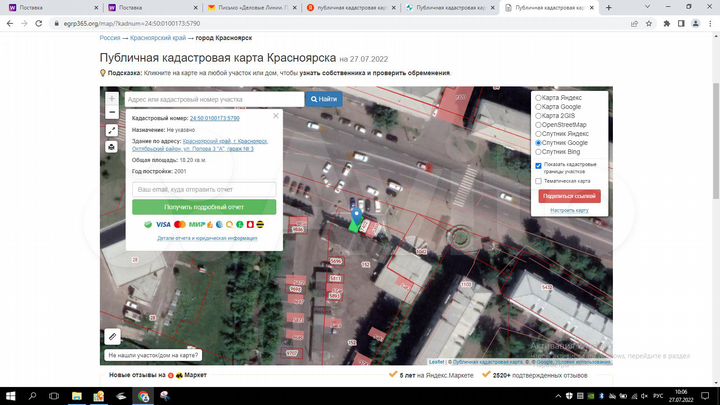Switch to first Поставка browser tab
Viewport: 720px width, 405px height.
point(51,8)
